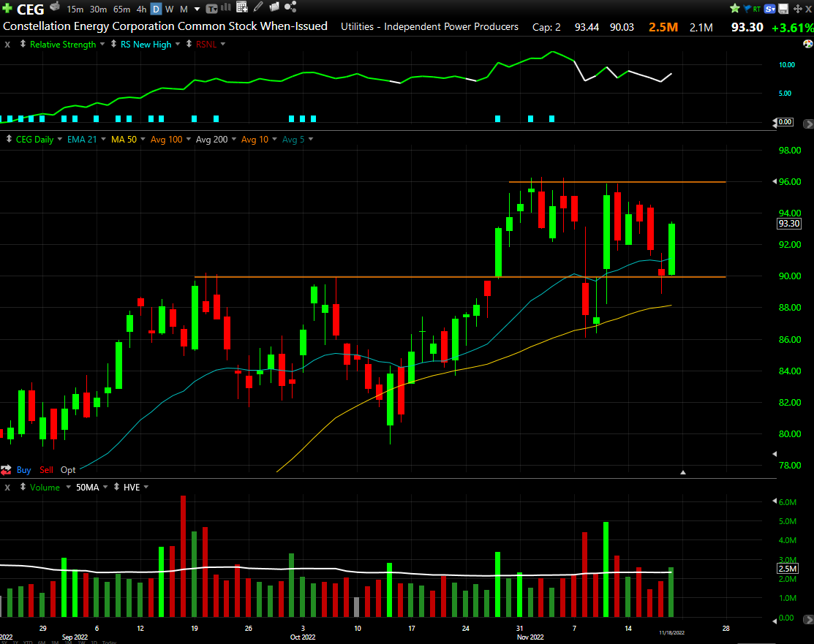Open the color palette icon

(x=807, y=44)
